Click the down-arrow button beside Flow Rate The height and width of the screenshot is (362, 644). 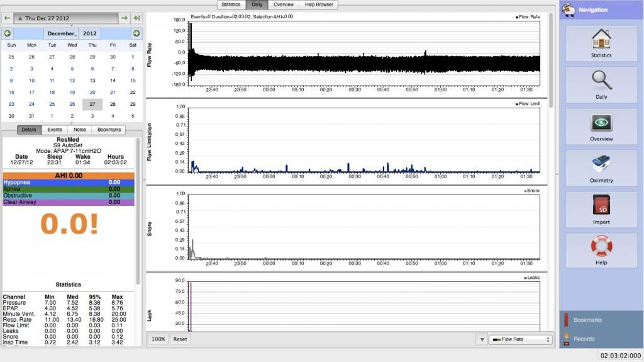(482, 339)
